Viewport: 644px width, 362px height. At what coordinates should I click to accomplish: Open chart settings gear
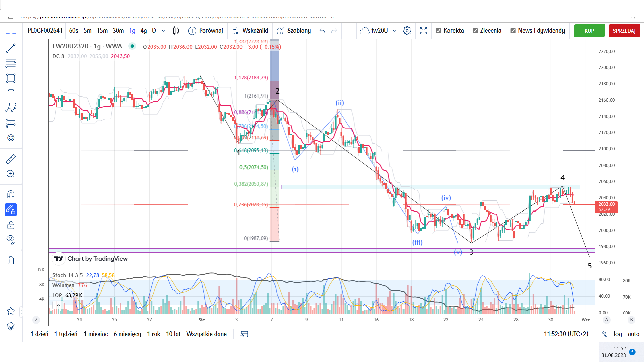click(x=407, y=31)
